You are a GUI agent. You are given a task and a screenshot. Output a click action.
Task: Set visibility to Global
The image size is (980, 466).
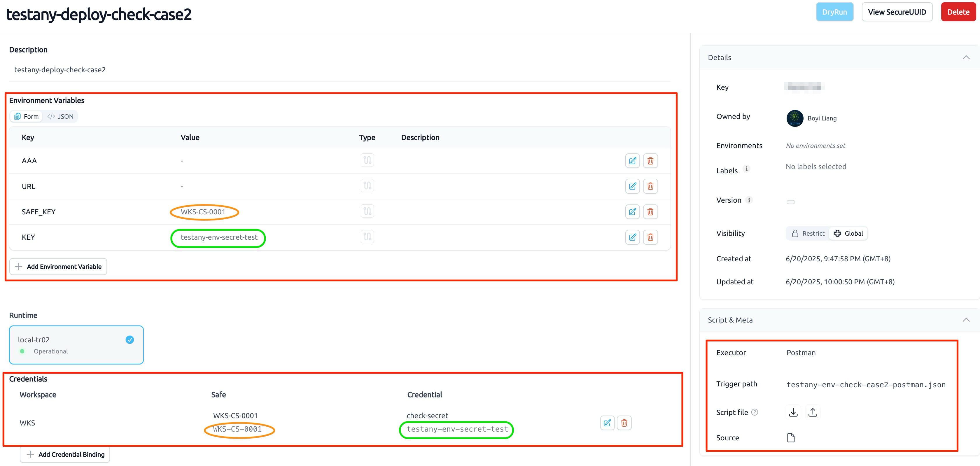[x=848, y=234]
